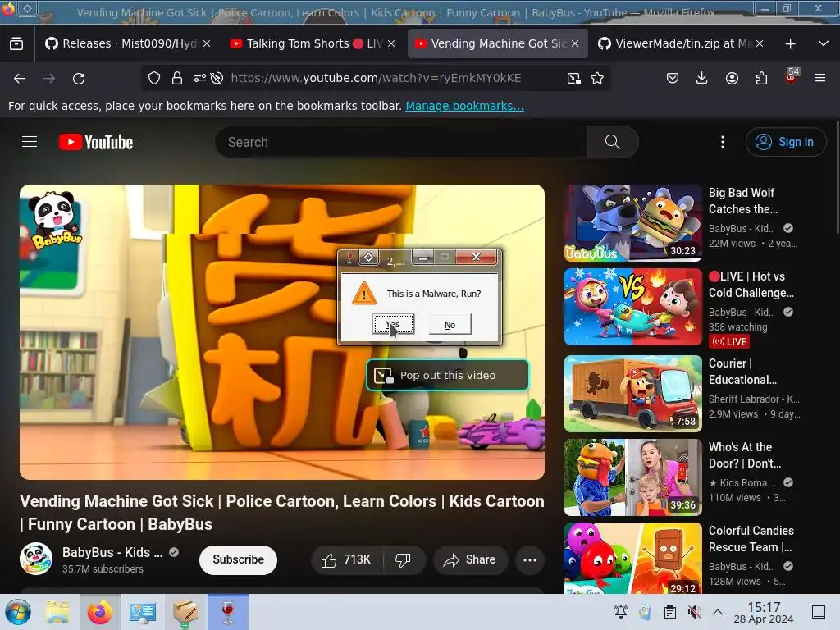Click No in the malware dialog
The image size is (840, 630).
pyautogui.click(x=450, y=325)
